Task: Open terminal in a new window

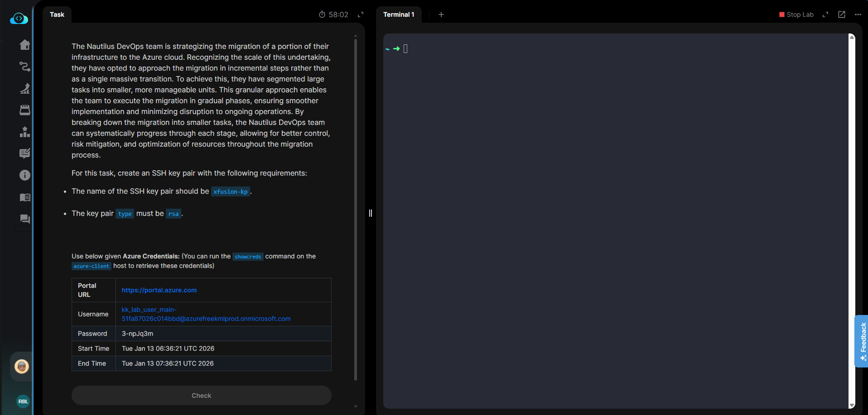Action: 842,14
